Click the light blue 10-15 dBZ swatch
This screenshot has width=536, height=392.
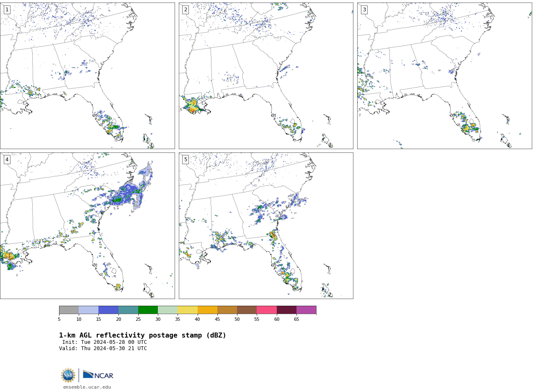(x=89, y=310)
